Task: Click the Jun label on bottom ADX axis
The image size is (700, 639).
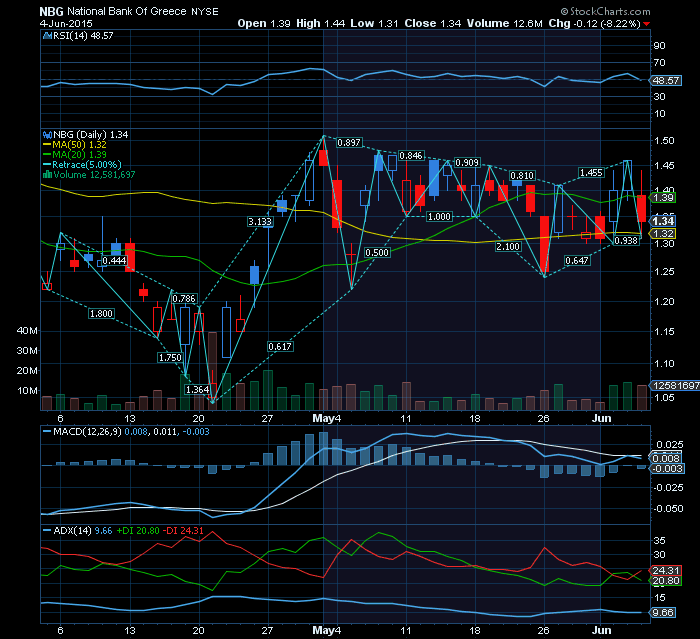Action: 601,631
